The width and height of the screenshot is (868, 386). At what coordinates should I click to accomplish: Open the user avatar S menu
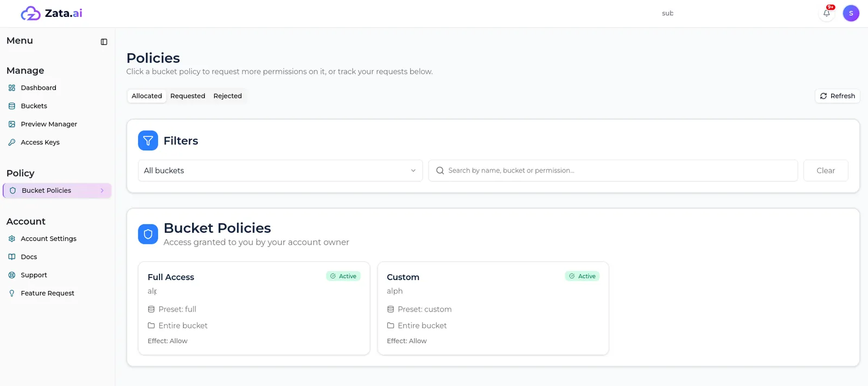[851, 13]
